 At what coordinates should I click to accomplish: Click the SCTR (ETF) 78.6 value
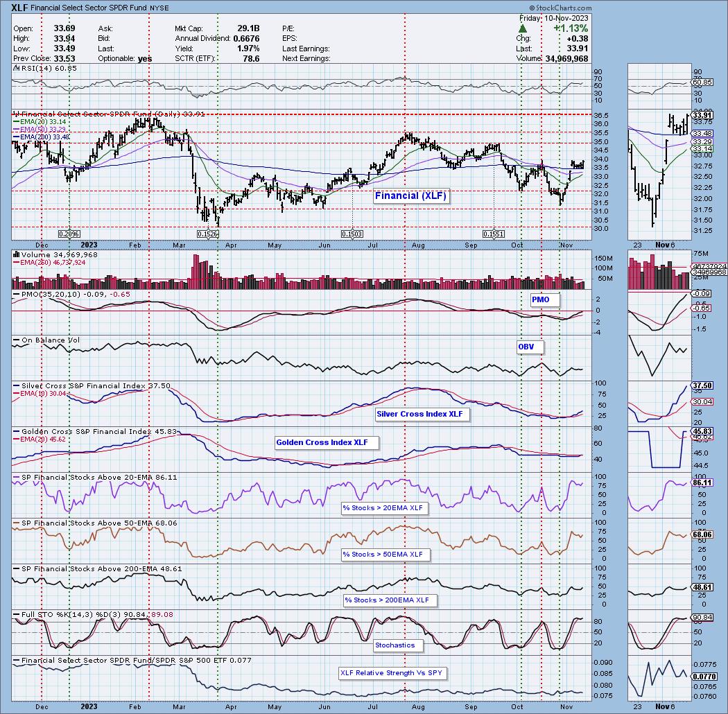[250, 59]
